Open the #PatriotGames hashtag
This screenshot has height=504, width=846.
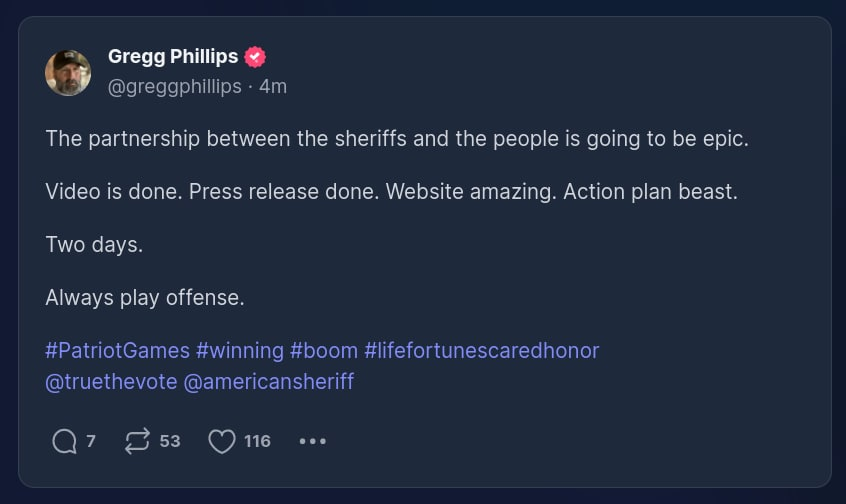click(x=117, y=351)
